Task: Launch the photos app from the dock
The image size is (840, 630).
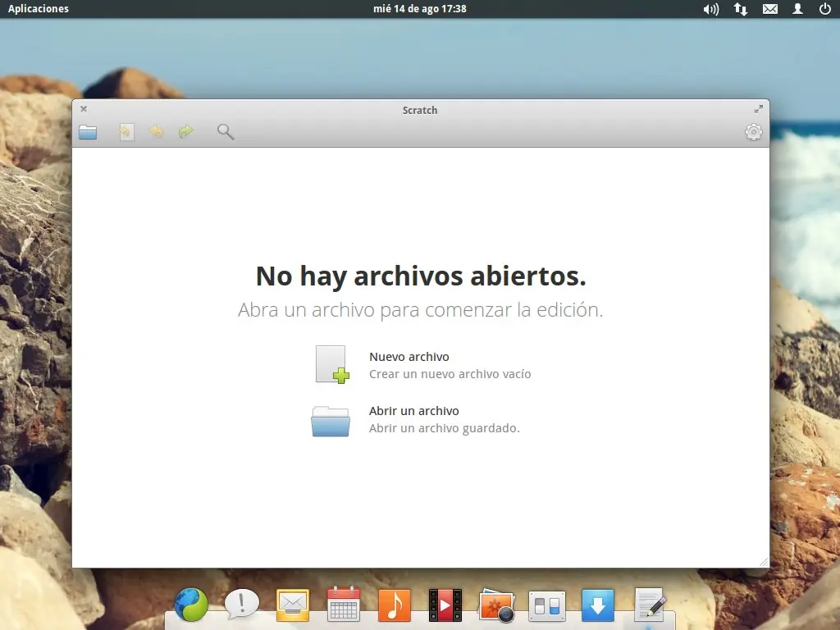Action: 496,605
